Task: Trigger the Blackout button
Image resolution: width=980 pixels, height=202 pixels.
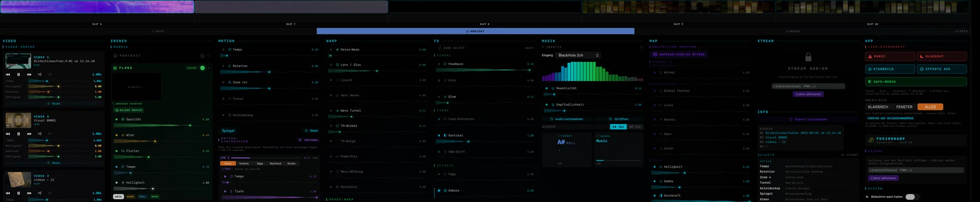Action: click(942, 56)
